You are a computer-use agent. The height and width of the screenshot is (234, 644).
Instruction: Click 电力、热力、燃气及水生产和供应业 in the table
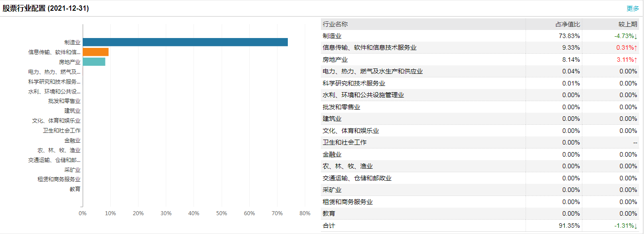pos(372,71)
